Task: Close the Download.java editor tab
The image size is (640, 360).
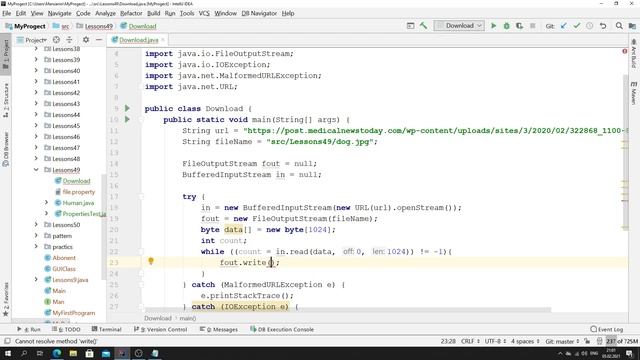Action: (163, 40)
